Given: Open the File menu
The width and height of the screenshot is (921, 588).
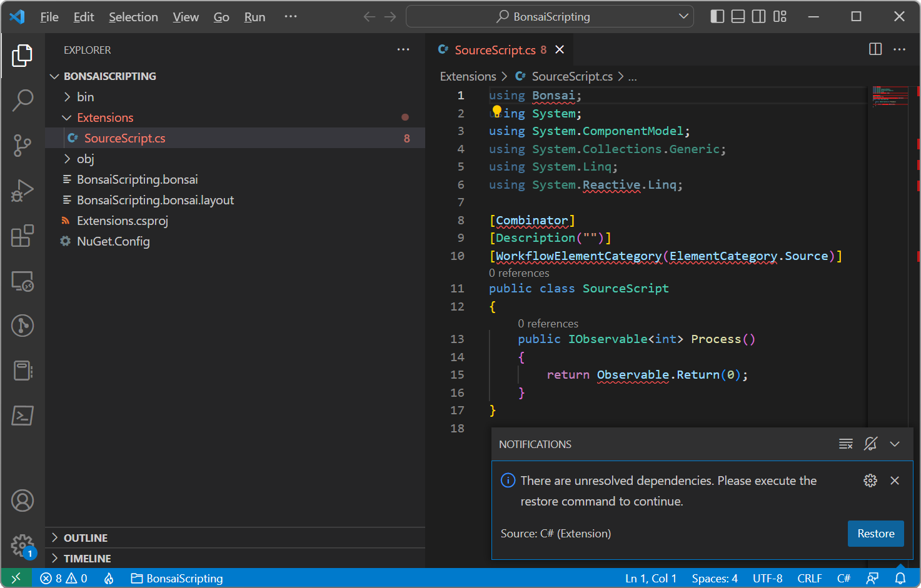Looking at the screenshot, I should click(x=49, y=17).
